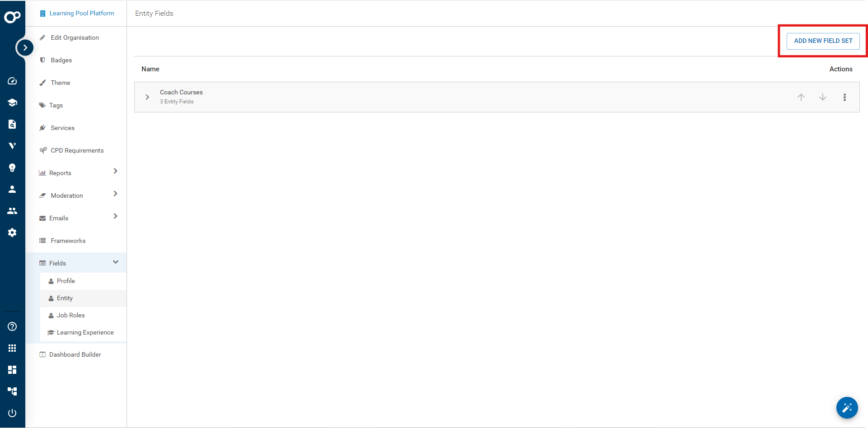Open the help question mark icon
The height and width of the screenshot is (428, 868).
click(x=12, y=326)
